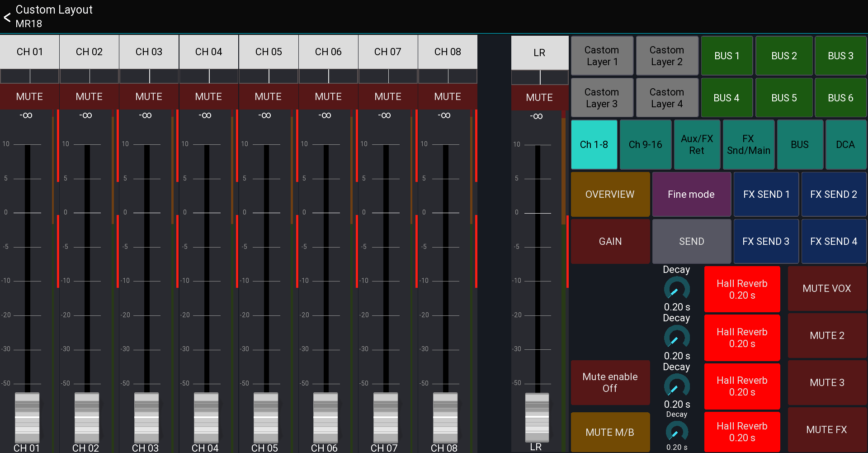
Task: Switch to the DCA bank
Action: [845, 144]
